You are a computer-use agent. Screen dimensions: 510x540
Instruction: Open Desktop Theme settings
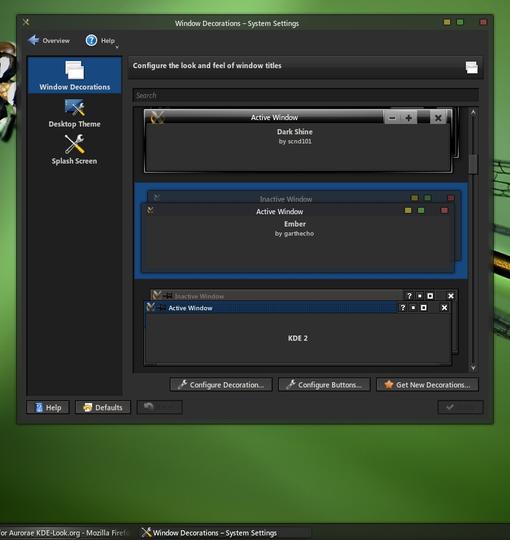pyautogui.click(x=74, y=114)
